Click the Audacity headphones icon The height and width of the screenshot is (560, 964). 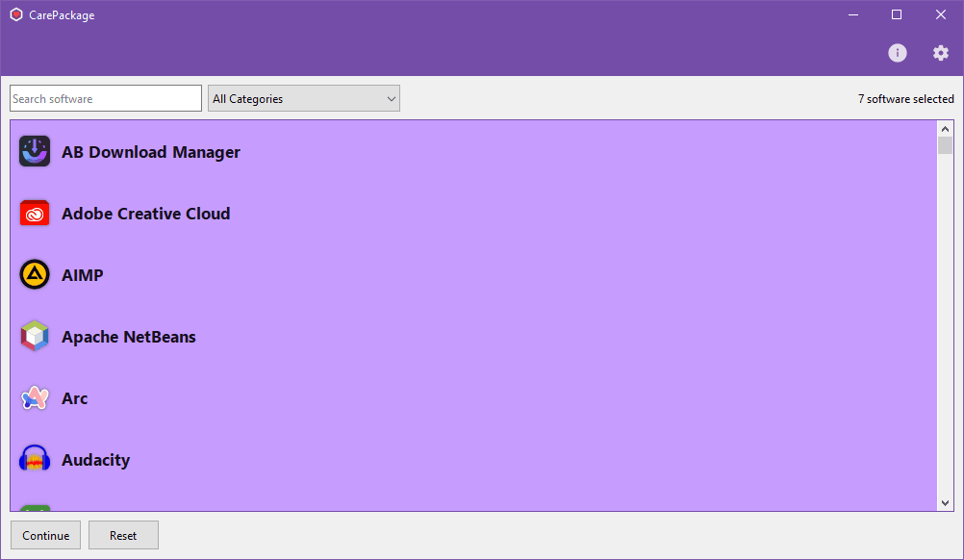[x=35, y=459]
